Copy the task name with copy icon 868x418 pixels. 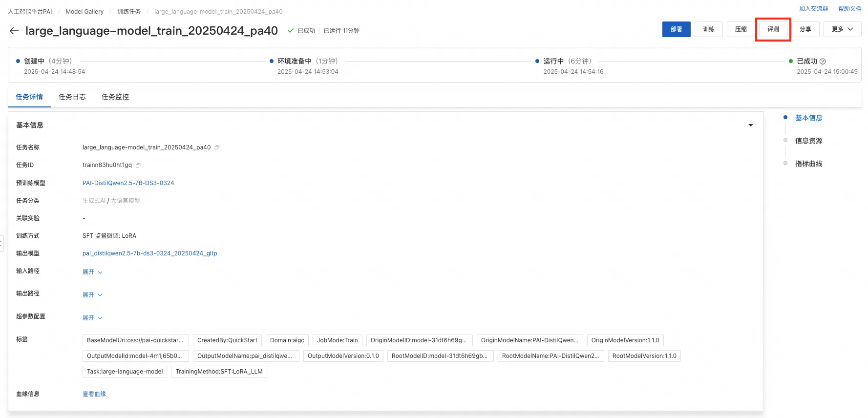[x=217, y=147]
